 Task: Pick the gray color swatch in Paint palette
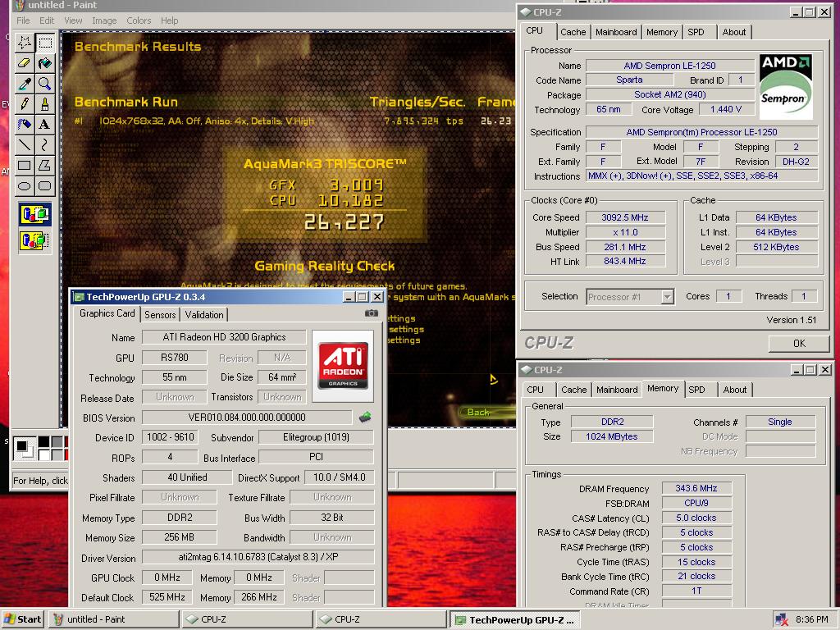pos(57,442)
